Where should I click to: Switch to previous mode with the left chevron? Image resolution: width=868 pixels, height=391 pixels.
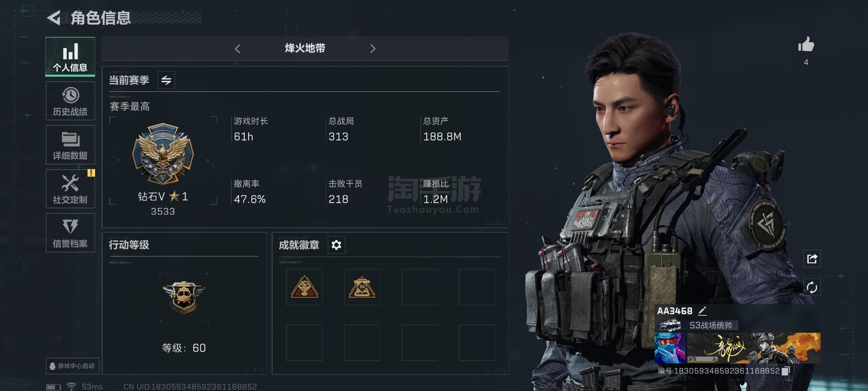pos(238,49)
